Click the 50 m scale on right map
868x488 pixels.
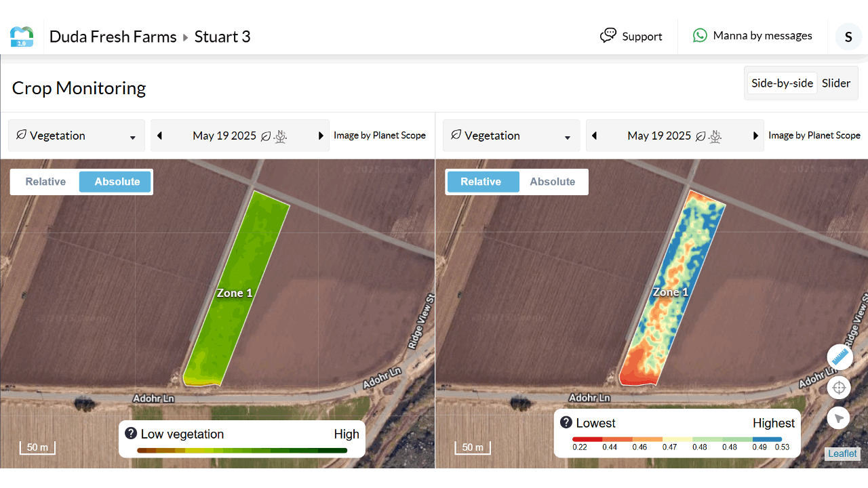point(472,447)
